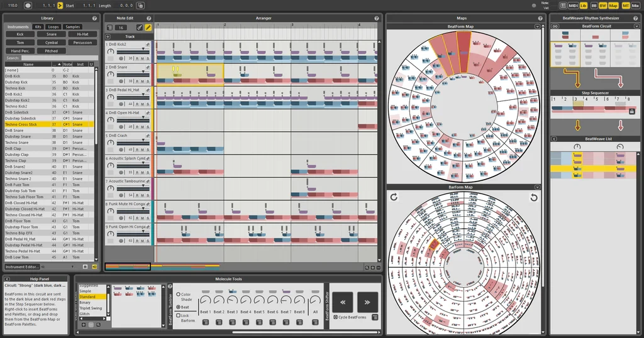Click the lock icon in Step Sequencer
Screen dimensions: 644x338
(631, 111)
